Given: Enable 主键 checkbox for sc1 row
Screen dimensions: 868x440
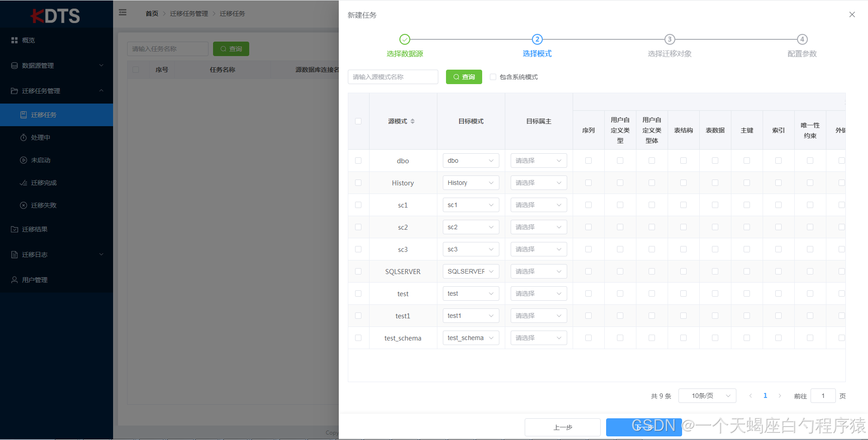Looking at the screenshot, I should click(747, 205).
